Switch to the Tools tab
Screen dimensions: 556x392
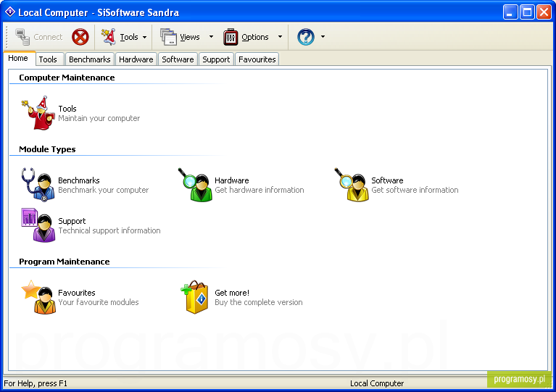49,59
